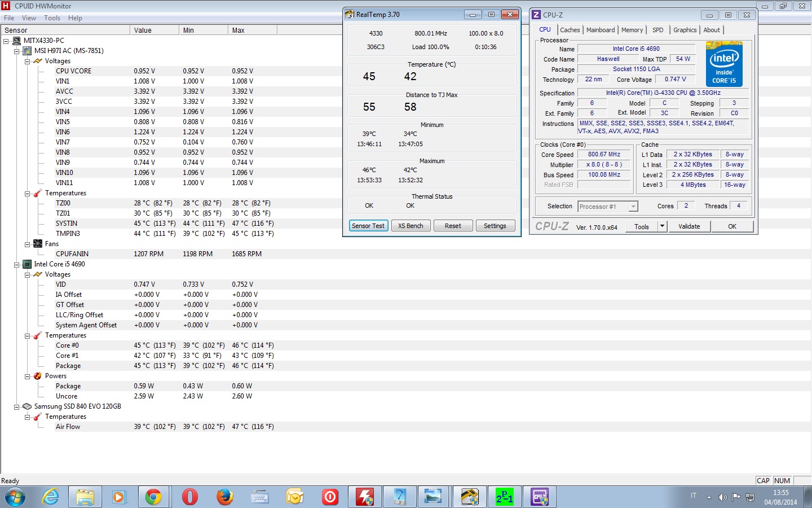Switch to CPU-Z Memory tab
The image size is (812, 508).
(632, 30)
